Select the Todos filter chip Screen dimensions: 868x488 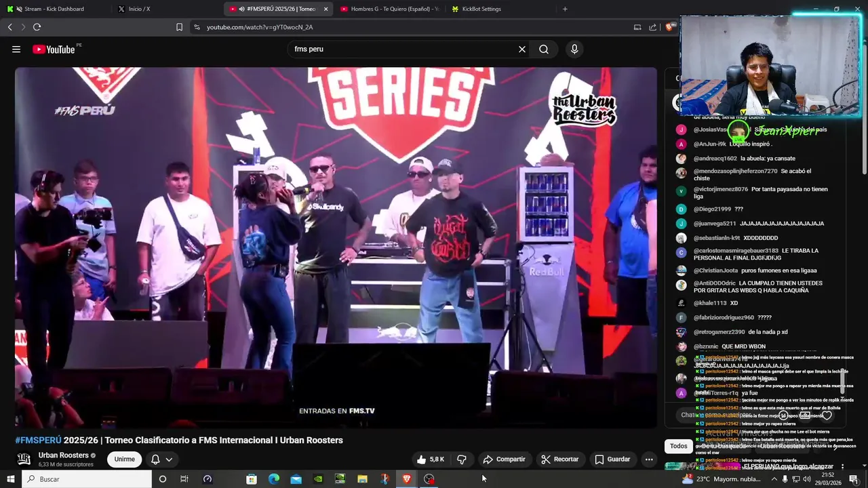679,446
